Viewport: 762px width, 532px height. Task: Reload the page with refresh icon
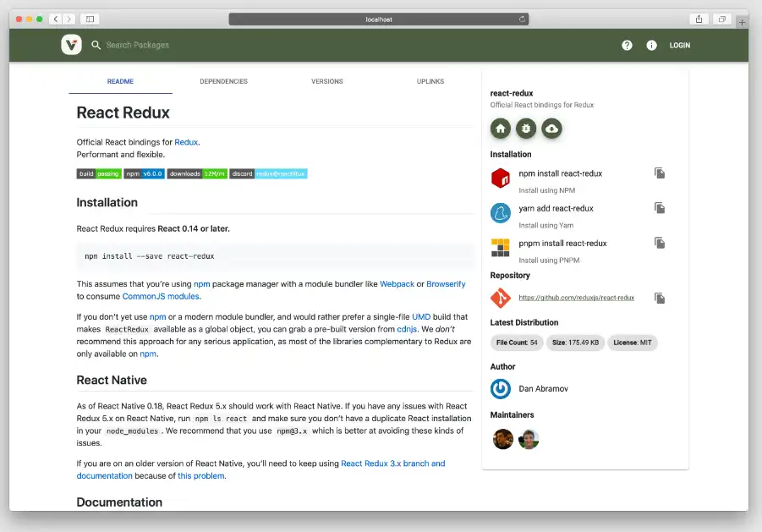523,19
